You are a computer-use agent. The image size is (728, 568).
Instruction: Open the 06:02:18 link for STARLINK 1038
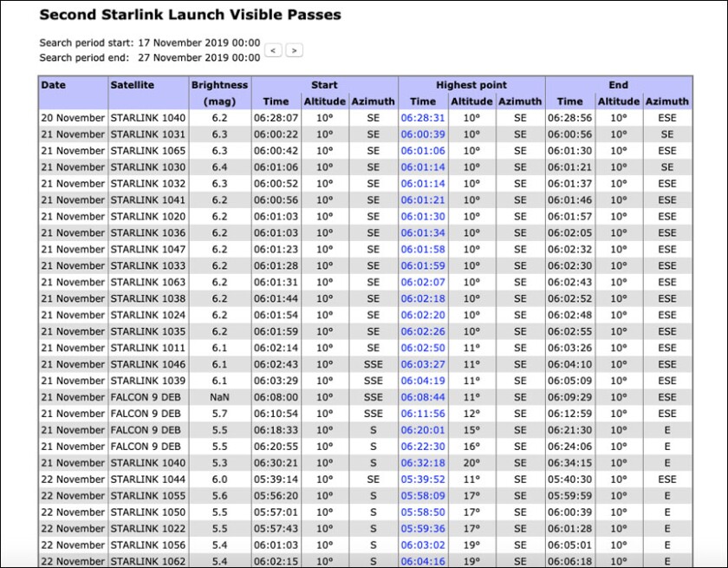[422, 299]
